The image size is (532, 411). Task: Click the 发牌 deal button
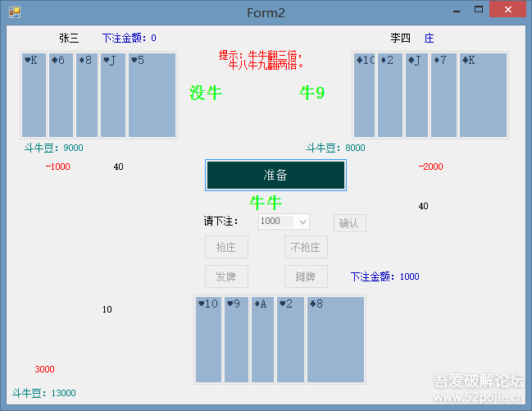226,276
